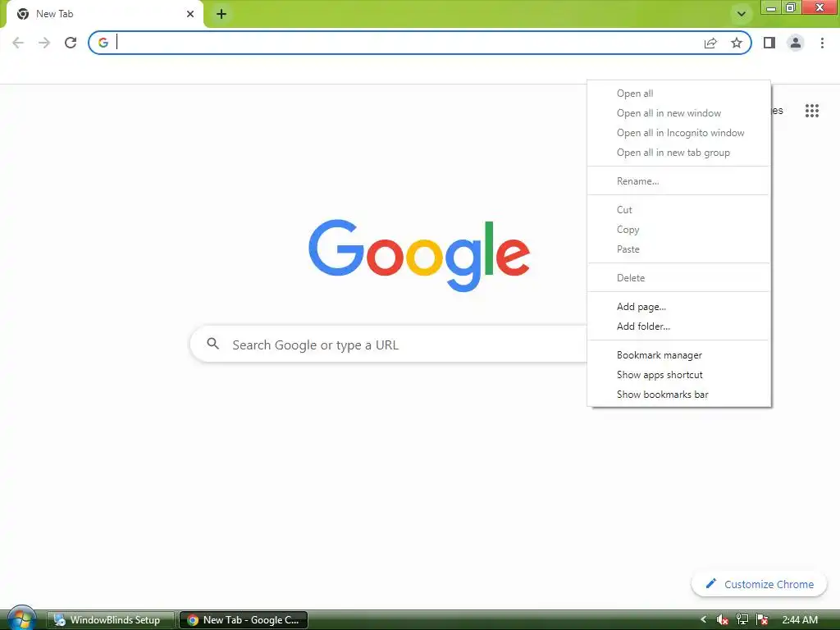Restore down the Chrome window
Screen dimensions: 840x630
791,7
